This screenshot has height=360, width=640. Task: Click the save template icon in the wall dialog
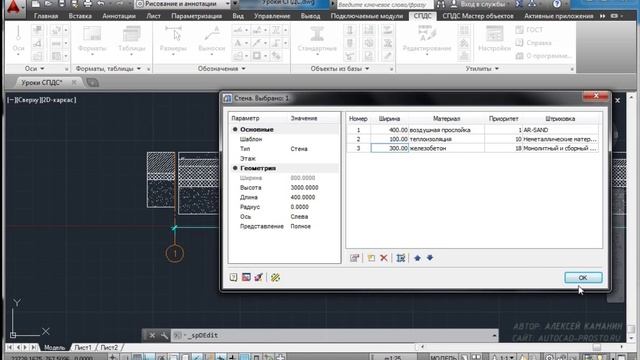point(246,278)
